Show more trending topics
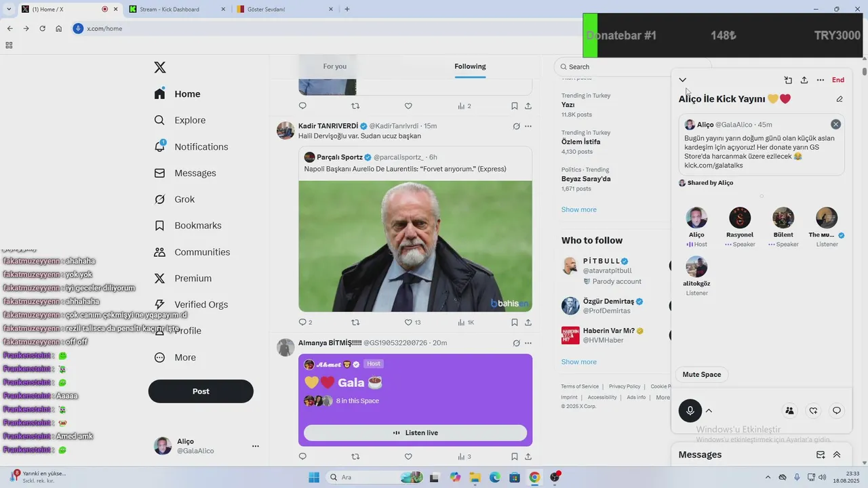868x488 pixels. 579,209
